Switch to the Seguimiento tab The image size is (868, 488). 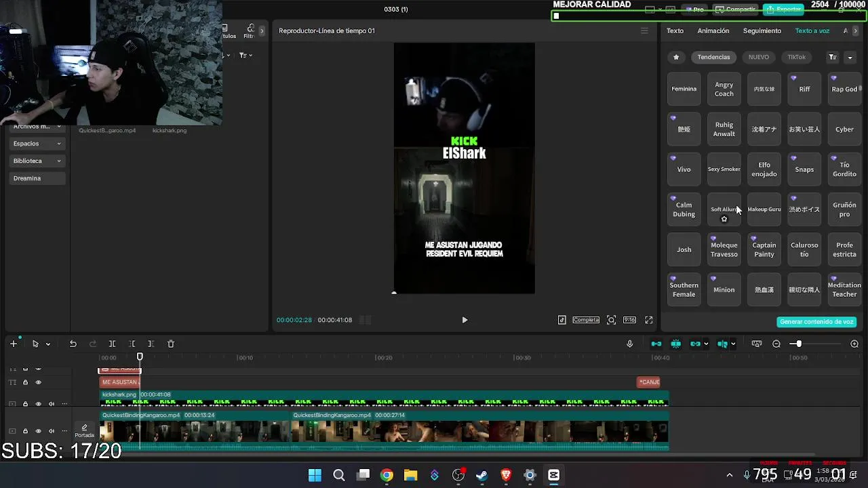762,30
